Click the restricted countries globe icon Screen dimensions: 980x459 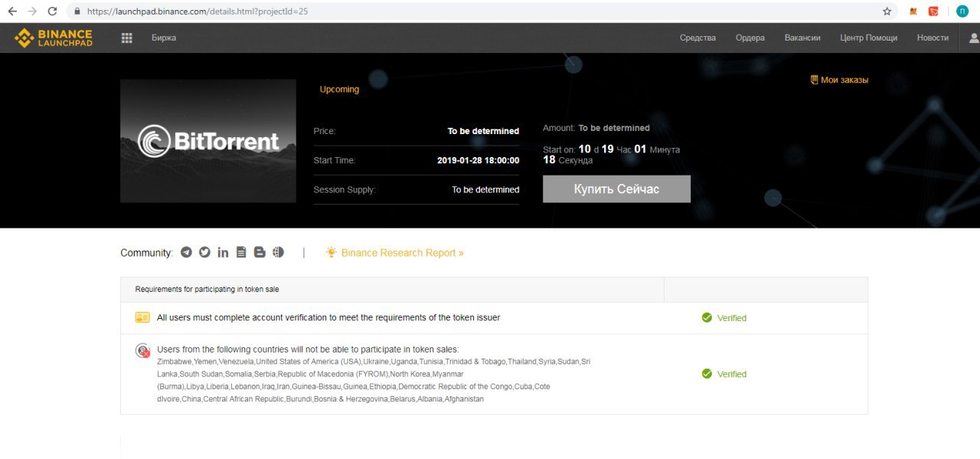coord(143,351)
